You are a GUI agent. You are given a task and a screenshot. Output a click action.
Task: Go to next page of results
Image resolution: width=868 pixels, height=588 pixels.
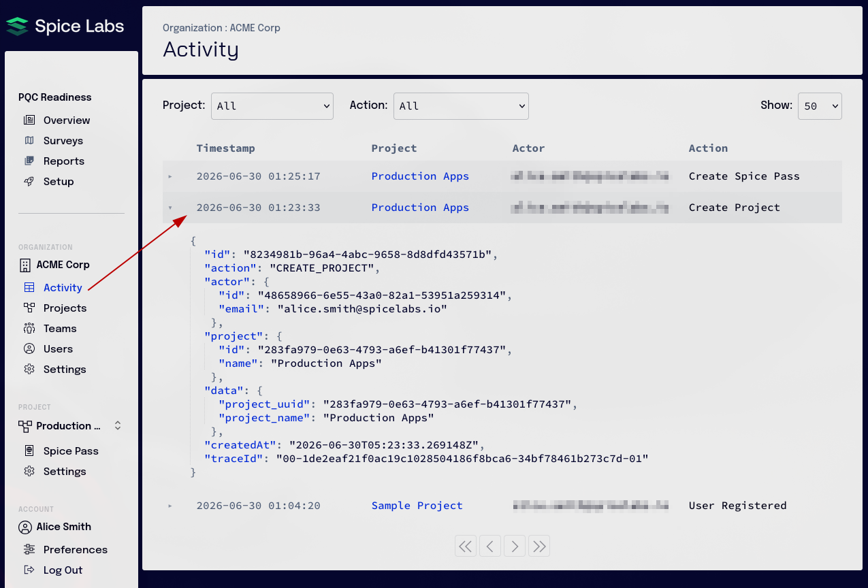(515, 546)
